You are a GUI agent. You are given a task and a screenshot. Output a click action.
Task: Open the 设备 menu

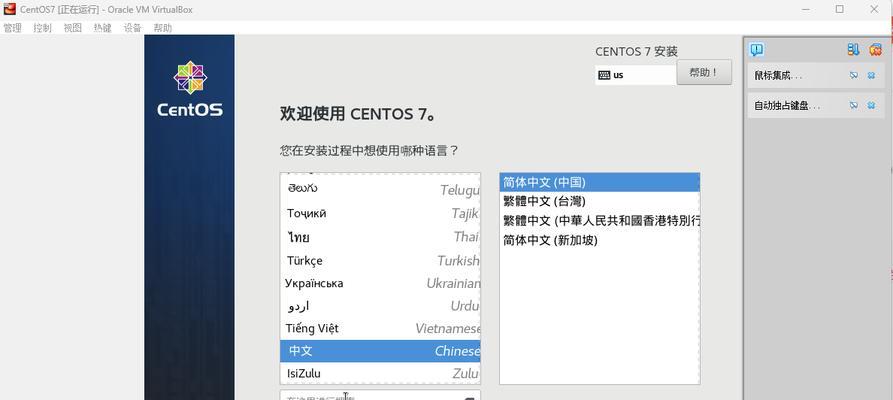132,28
